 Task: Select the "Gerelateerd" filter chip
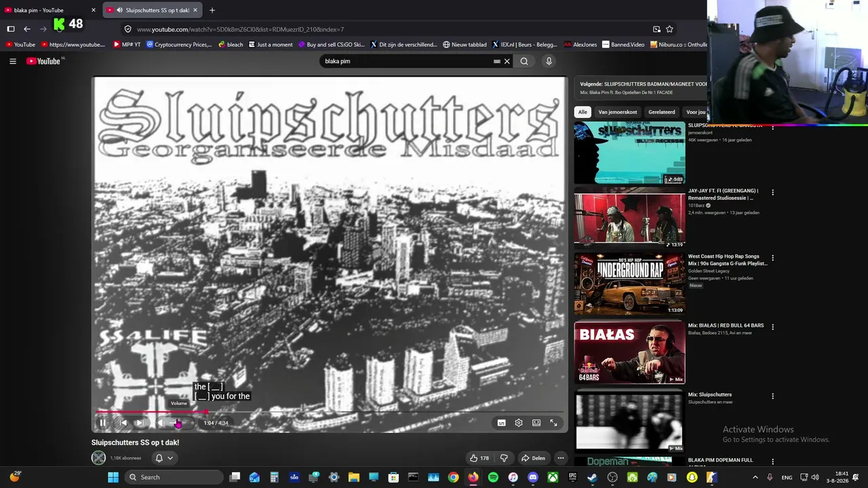click(x=662, y=112)
